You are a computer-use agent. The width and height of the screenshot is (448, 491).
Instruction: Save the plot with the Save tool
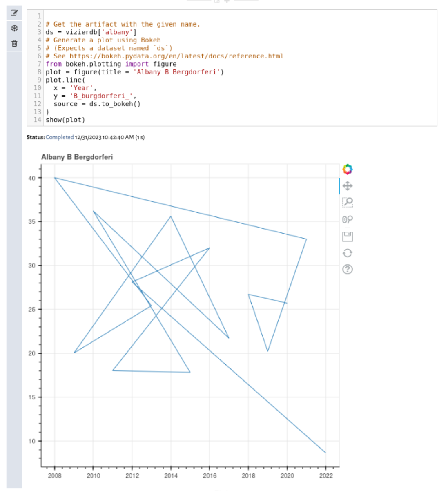(x=348, y=236)
